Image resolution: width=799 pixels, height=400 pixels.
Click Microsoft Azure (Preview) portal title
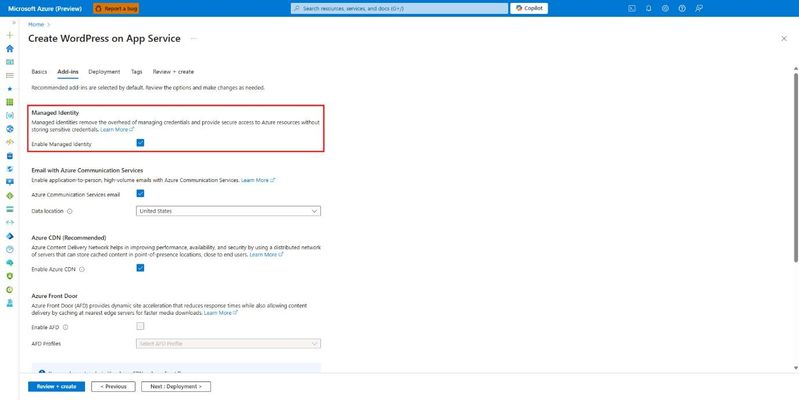pyautogui.click(x=45, y=9)
